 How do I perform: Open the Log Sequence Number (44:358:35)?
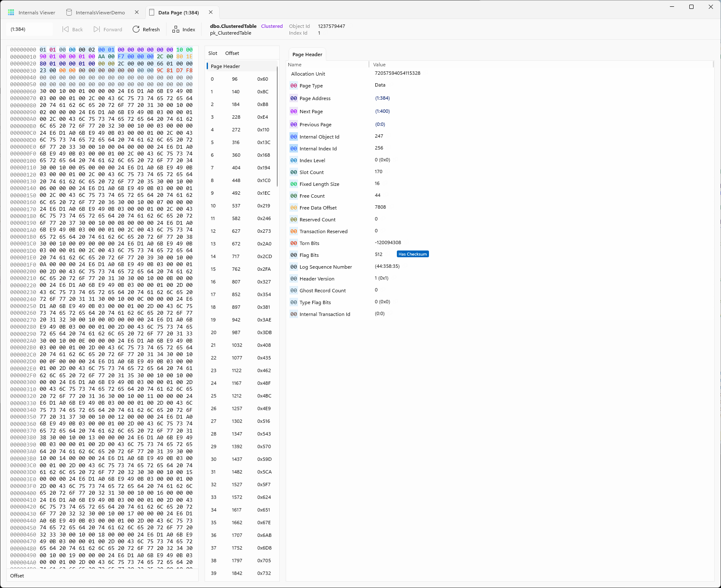387,267
